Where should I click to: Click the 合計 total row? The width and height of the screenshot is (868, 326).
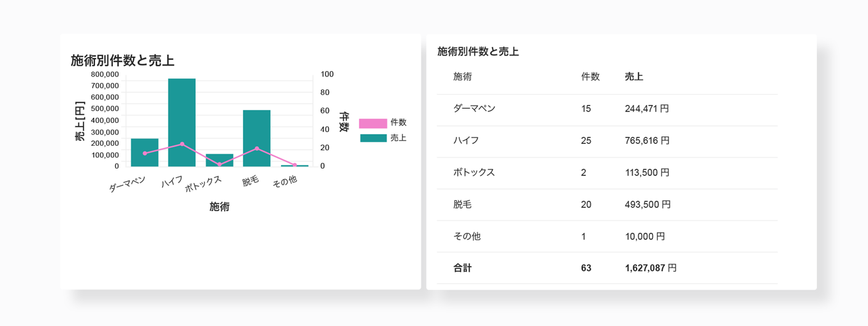tap(607, 268)
